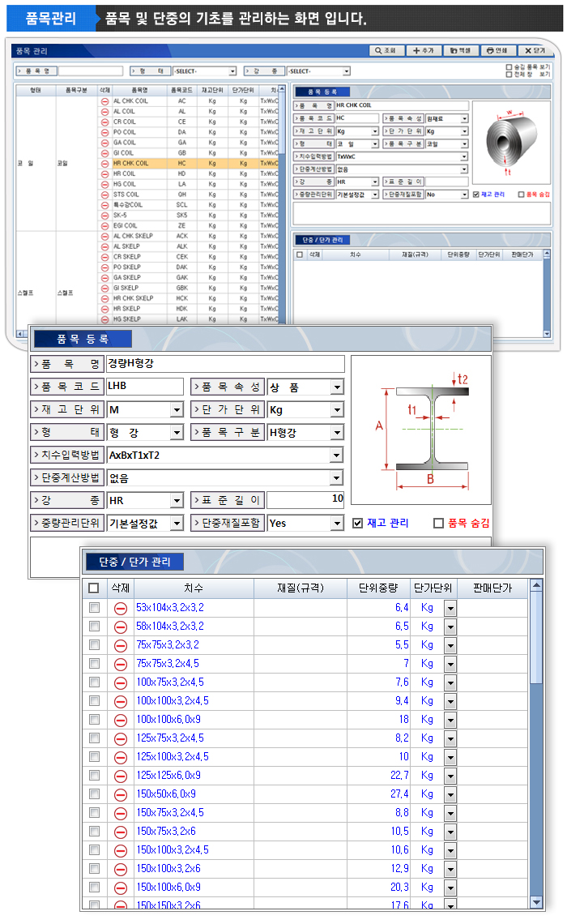Viewport: 567px width, 924px height.
Task: Open the 치수입력방법 AxBxT1xT2 dropdown
Action: (x=337, y=455)
